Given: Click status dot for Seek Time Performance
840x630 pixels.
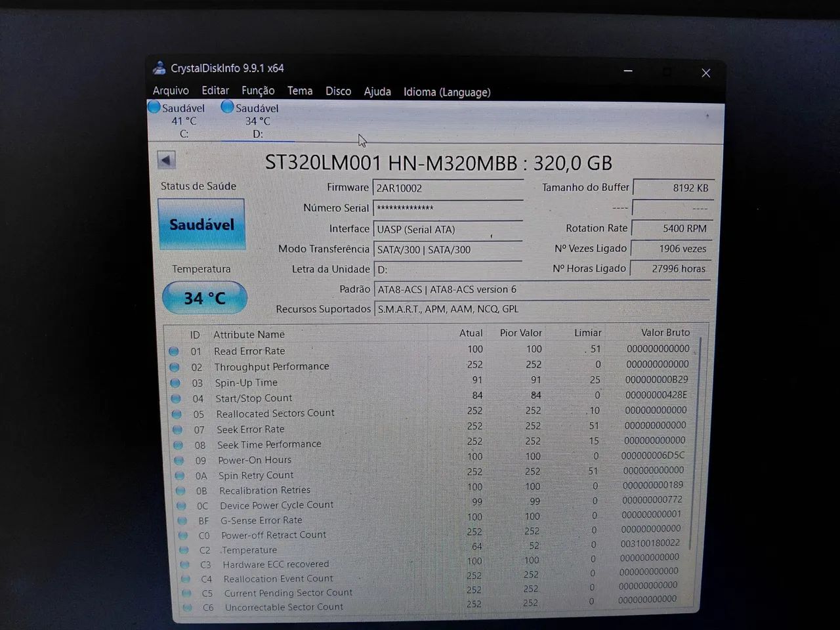Looking at the screenshot, I should (x=178, y=445).
